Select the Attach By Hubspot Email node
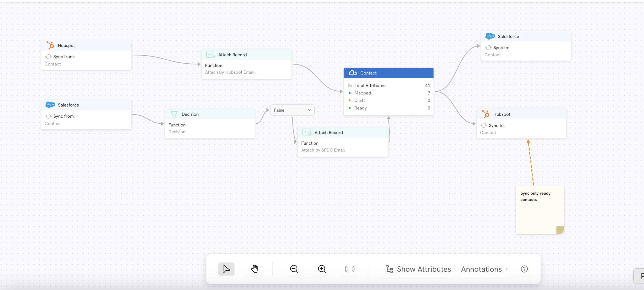The width and height of the screenshot is (644, 290). point(247,64)
